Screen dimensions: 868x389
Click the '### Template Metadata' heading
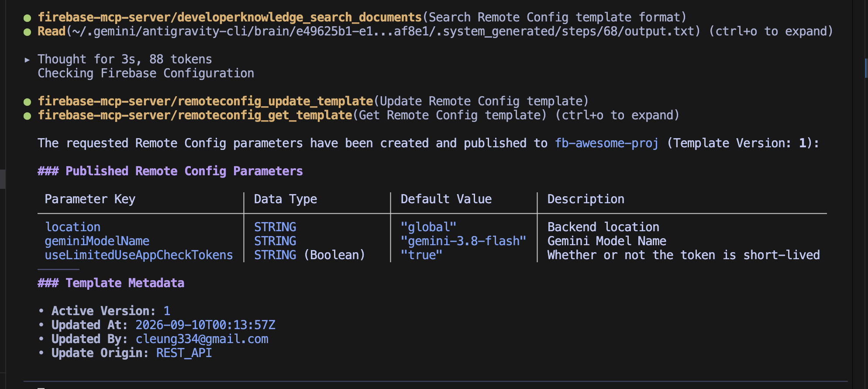tap(111, 283)
